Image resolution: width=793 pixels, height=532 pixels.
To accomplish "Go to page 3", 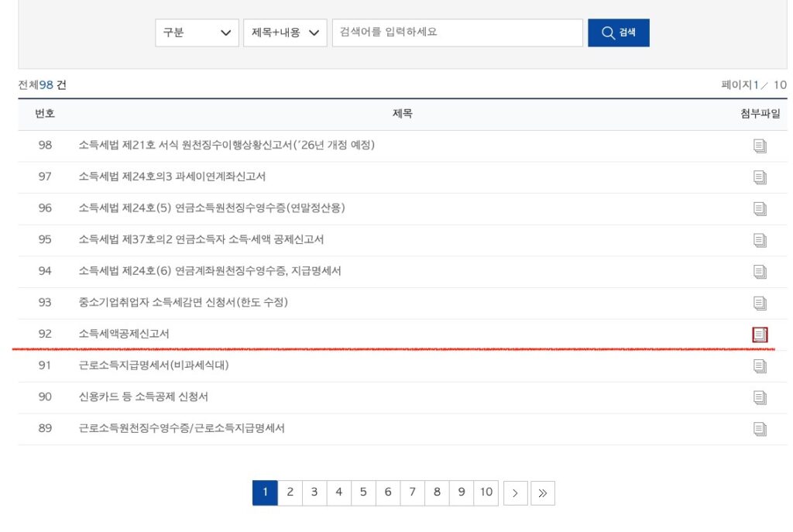I will tap(314, 493).
